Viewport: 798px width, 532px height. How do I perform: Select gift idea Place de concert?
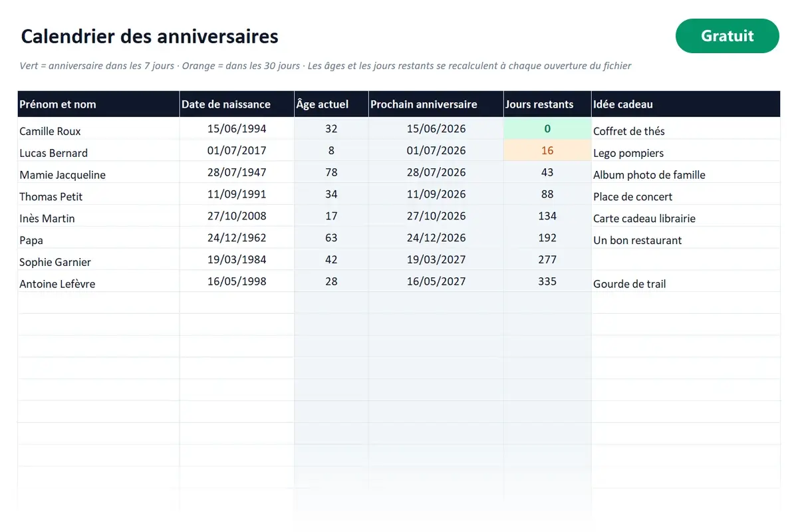686,194
